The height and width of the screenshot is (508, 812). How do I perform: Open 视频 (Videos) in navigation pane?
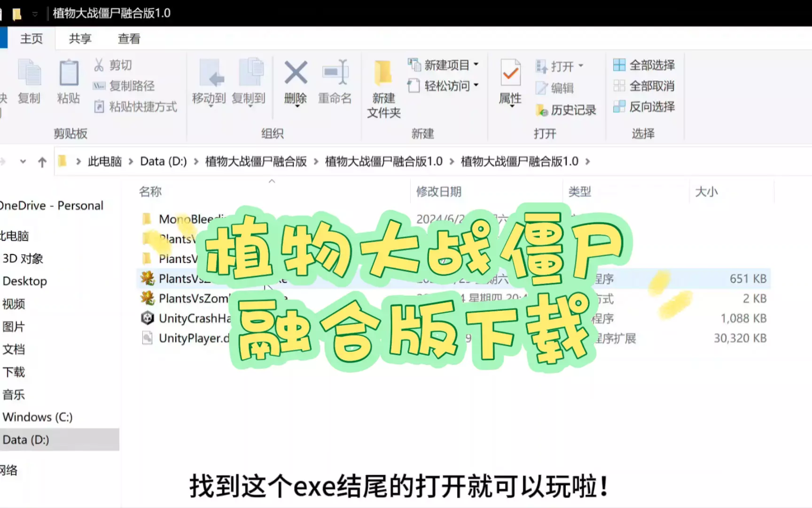coord(14,304)
